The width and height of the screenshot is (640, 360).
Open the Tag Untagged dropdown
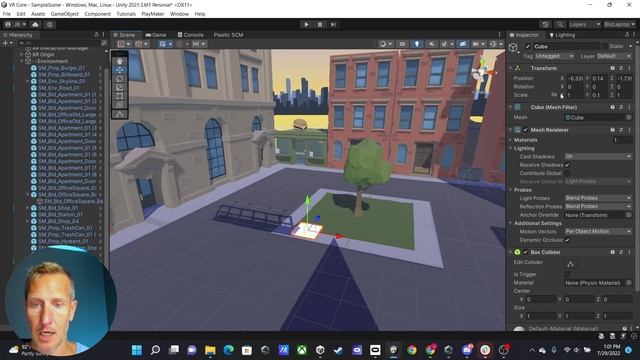click(x=554, y=56)
